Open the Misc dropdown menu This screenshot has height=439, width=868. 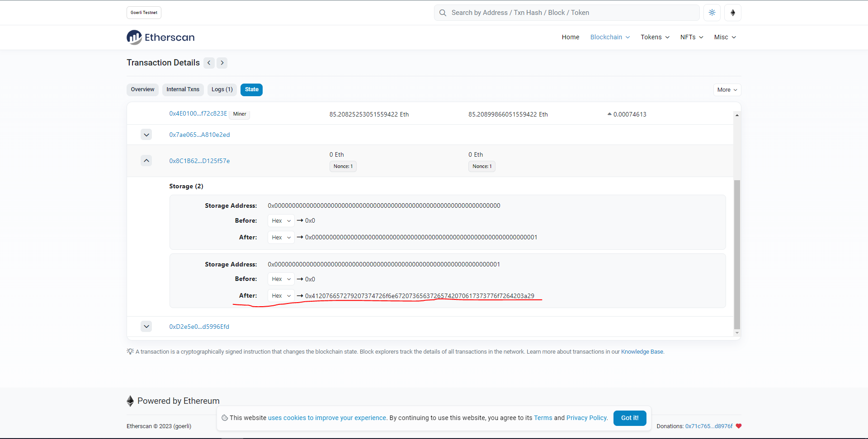pos(725,37)
